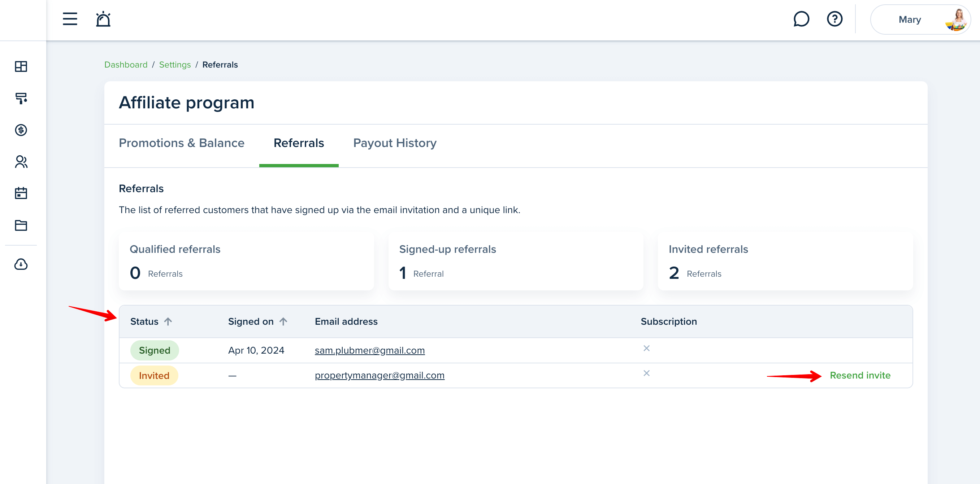Switch to Payout History tab
Viewport: 980px width, 484px height.
tap(395, 143)
